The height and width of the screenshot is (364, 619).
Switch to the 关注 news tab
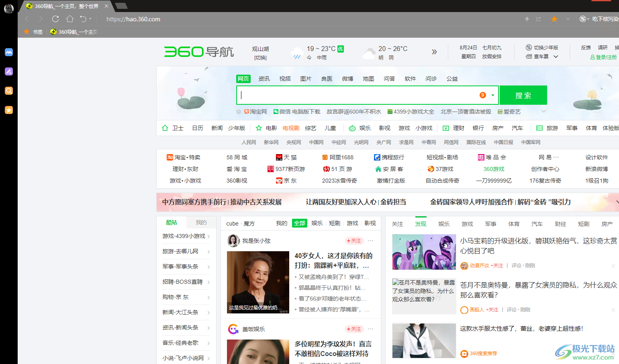click(397, 224)
